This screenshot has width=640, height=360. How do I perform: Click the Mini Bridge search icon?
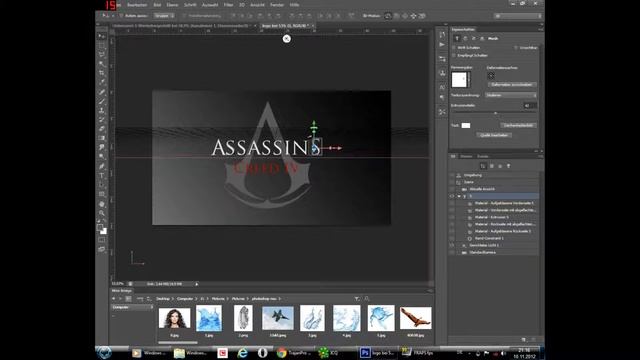367,299
